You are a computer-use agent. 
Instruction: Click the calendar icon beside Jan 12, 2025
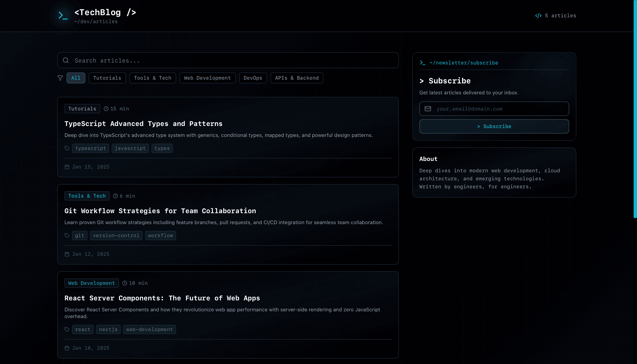[67, 254]
